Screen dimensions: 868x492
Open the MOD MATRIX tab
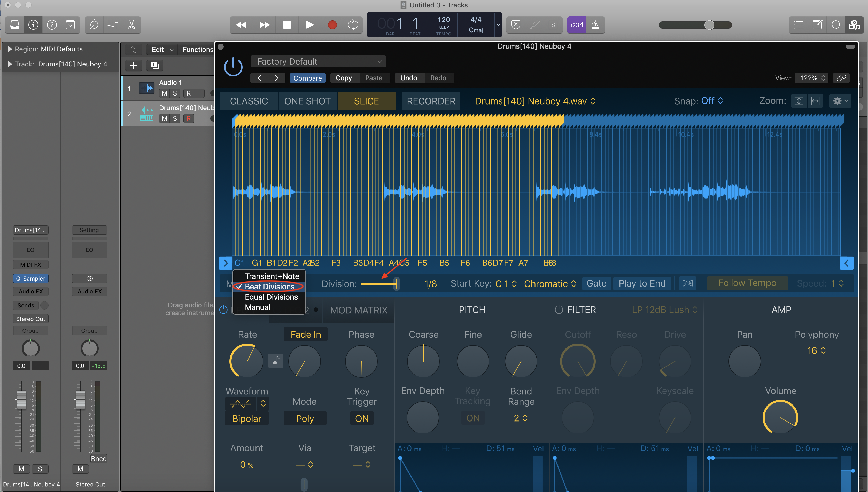pyautogui.click(x=358, y=310)
